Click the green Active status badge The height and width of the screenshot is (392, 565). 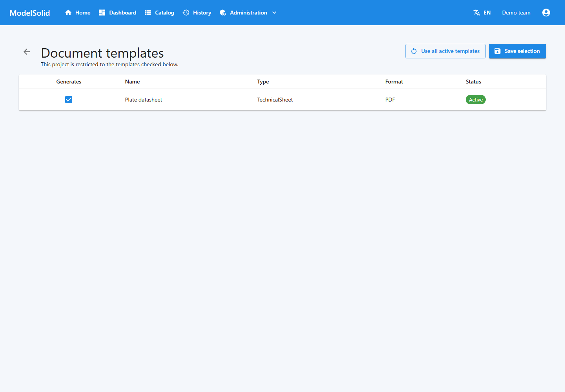click(476, 100)
